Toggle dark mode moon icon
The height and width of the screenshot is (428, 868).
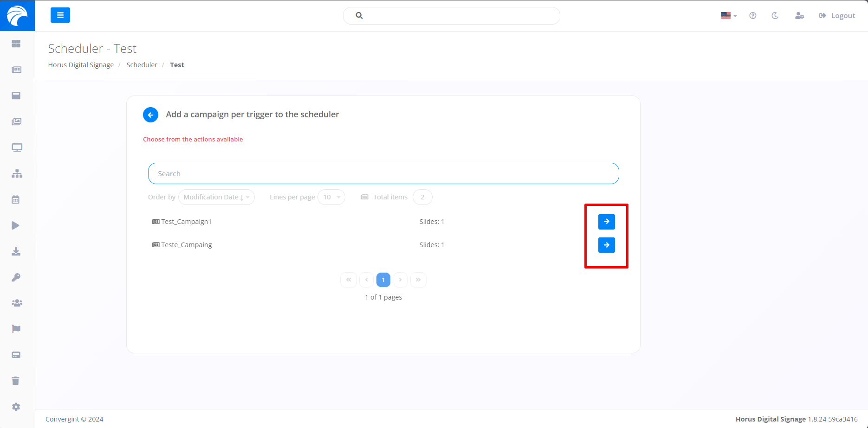775,16
